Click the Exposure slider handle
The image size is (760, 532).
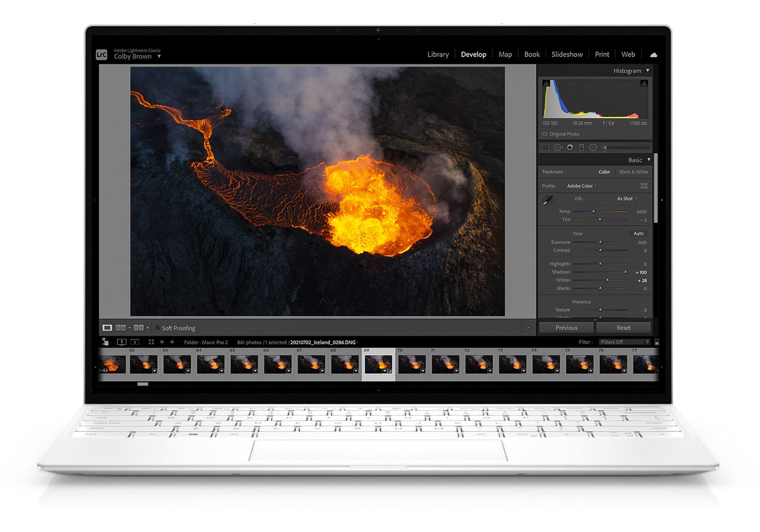coord(600,242)
